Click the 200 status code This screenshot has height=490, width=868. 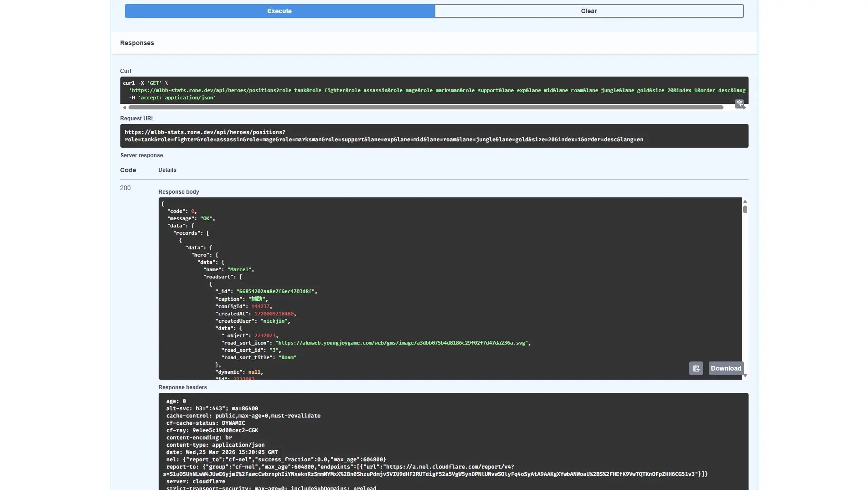[125, 188]
